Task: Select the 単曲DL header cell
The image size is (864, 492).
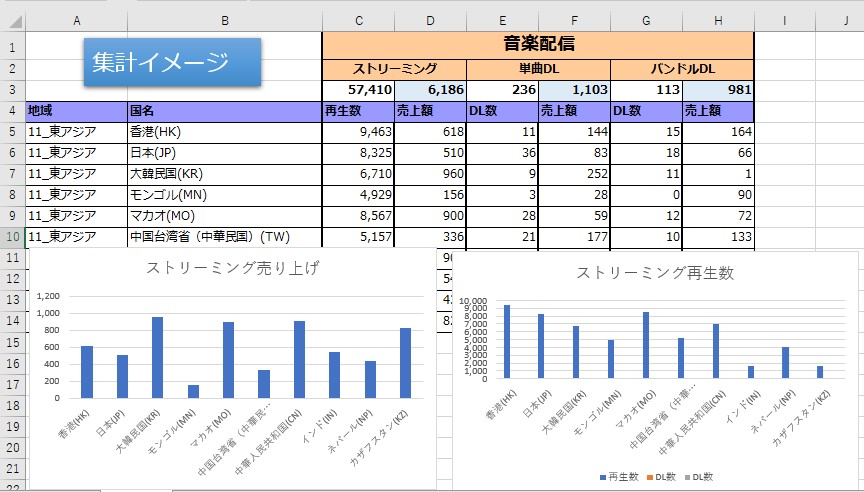Action: 538,69
